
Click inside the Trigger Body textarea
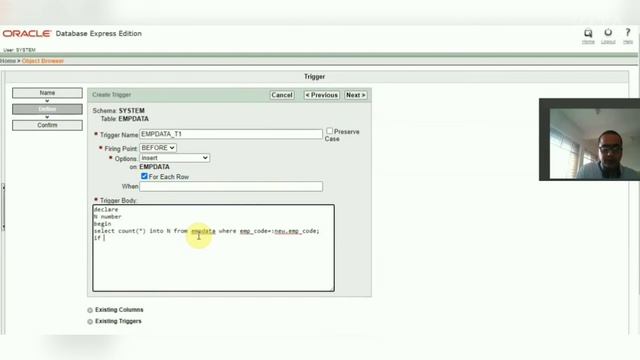tap(213, 248)
